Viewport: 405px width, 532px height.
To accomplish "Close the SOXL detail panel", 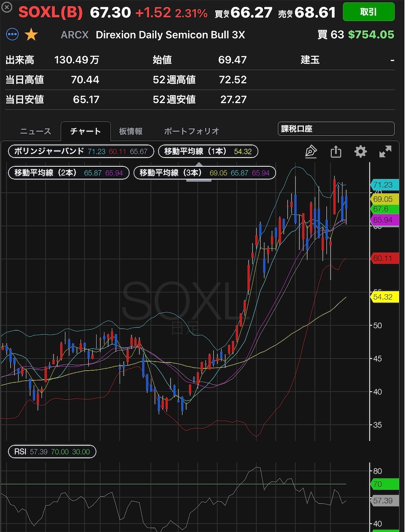I will click(x=8, y=6).
